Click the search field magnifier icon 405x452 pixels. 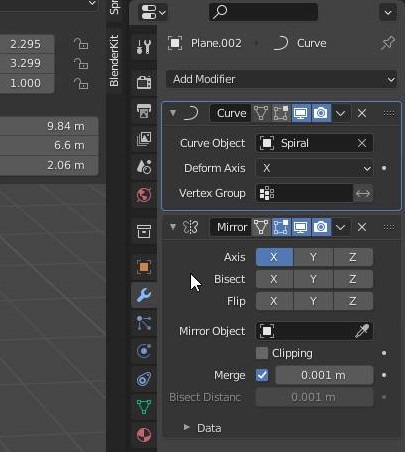pyautogui.click(x=220, y=12)
